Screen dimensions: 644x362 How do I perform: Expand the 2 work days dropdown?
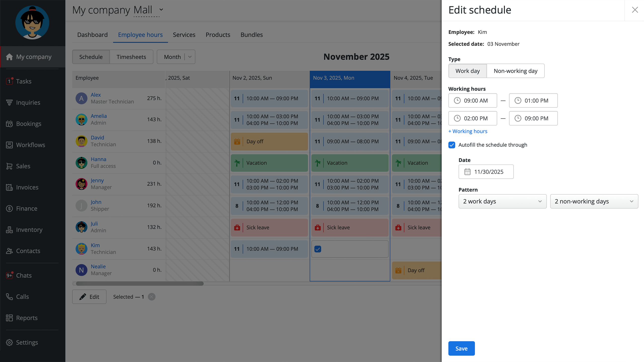pyautogui.click(x=502, y=201)
